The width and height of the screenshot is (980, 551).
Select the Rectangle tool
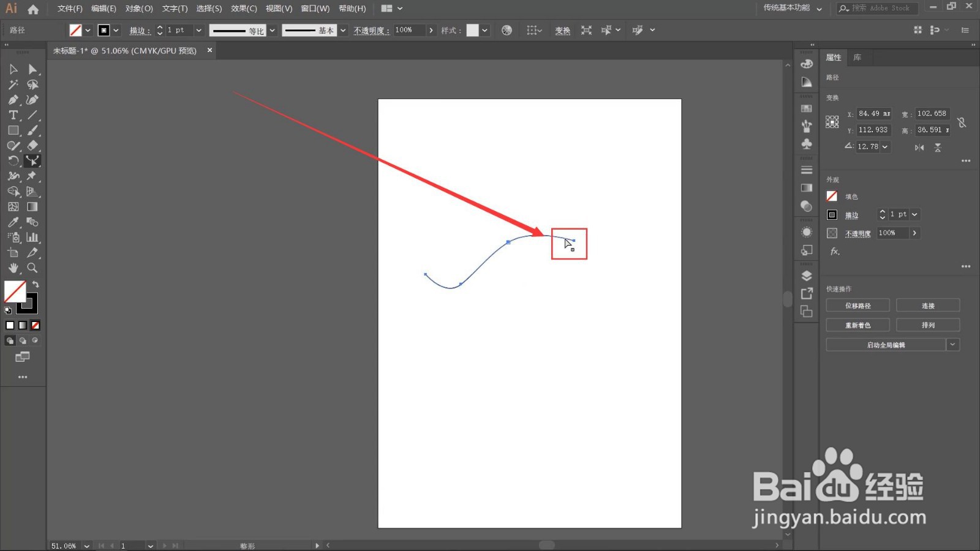(x=13, y=130)
